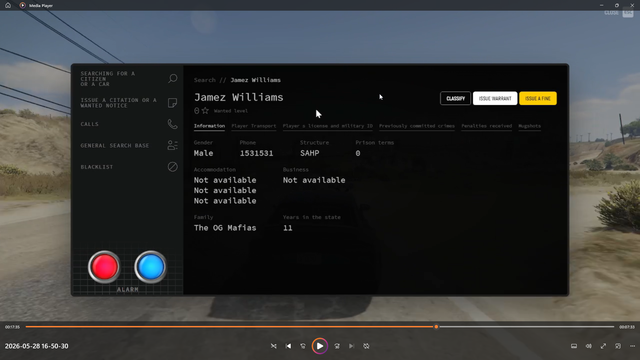The image size is (640, 360).
Task: Click the structure value SAHP
Action: point(310,153)
